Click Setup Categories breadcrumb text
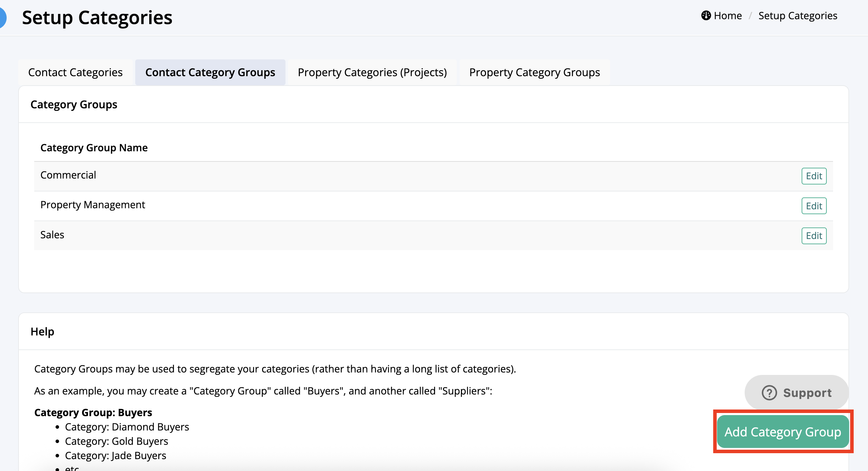The height and width of the screenshot is (471, 868). click(797, 16)
